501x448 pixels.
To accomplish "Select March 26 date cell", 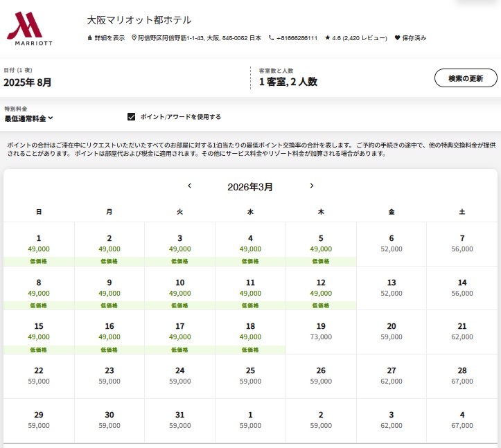I will point(321,376).
